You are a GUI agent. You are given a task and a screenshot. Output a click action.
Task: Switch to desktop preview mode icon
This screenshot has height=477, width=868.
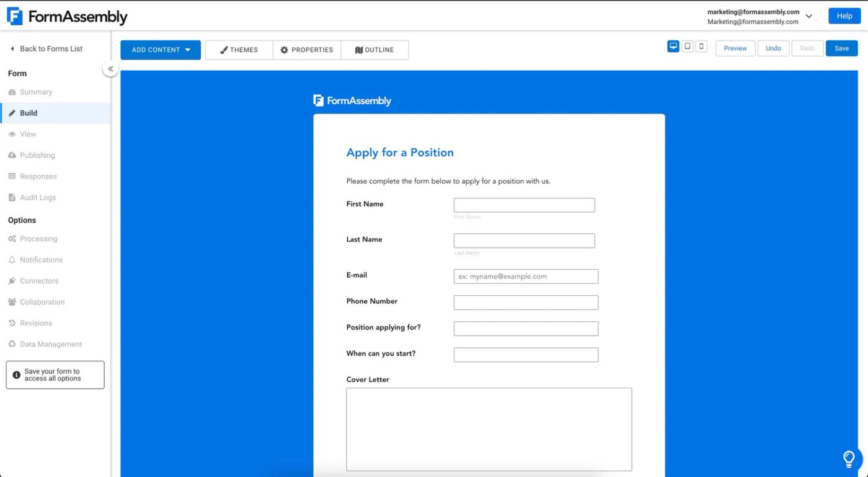[x=673, y=47]
